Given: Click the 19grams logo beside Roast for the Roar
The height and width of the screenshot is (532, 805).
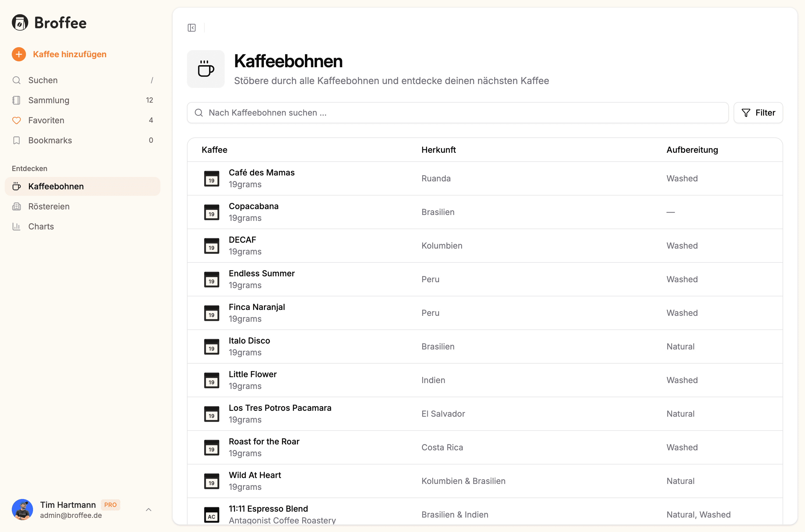Looking at the screenshot, I should 212,447.
